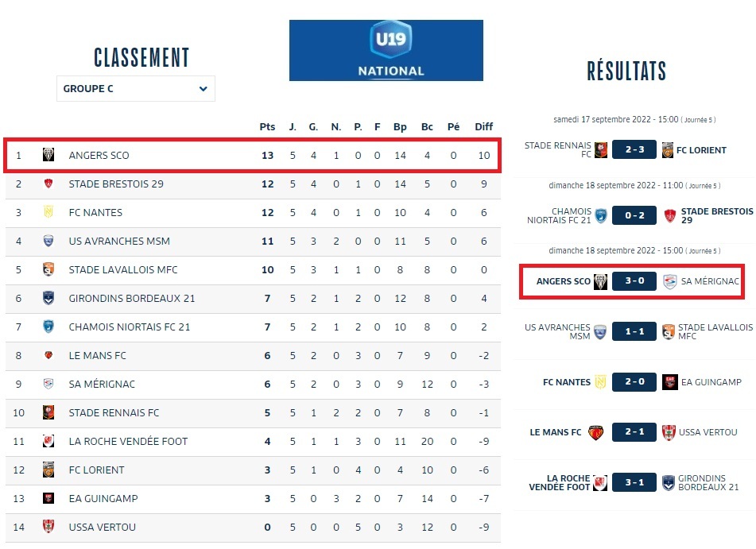The height and width of the screenshot is (549, 756).
Task: Click the Groupe C dropdown chevron
Action: (x=204, y=89)
